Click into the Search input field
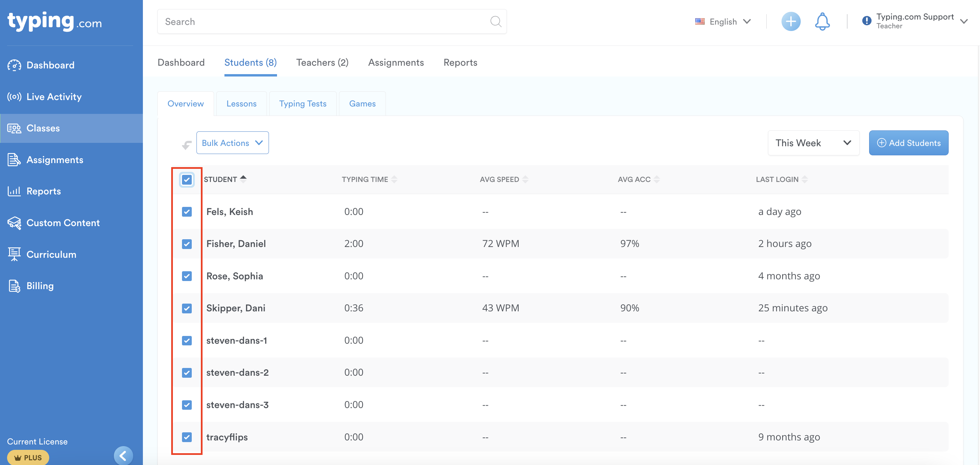 tap(324, 22)
